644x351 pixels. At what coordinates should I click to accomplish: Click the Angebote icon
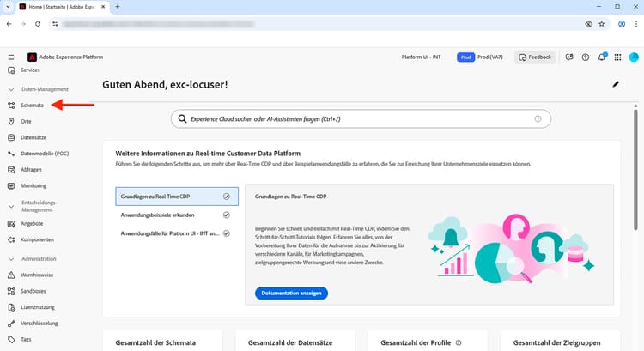pos(11,224)
